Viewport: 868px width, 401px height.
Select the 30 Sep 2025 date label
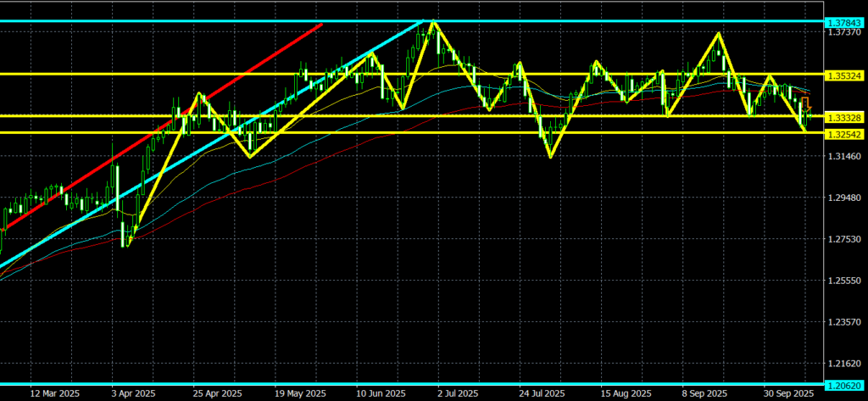click(x=787, y=394)
